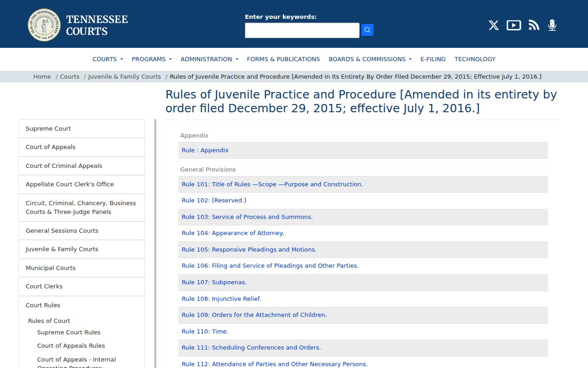Image resolution: width=588 pixels, height=368 pixels.
Task: Open the RSS feed icon
Action: pyautogui.click(x=534, y=25)
